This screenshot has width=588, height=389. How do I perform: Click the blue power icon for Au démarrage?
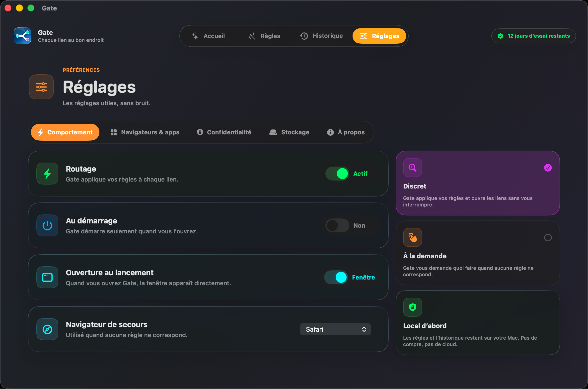click(x=47, y=225)
